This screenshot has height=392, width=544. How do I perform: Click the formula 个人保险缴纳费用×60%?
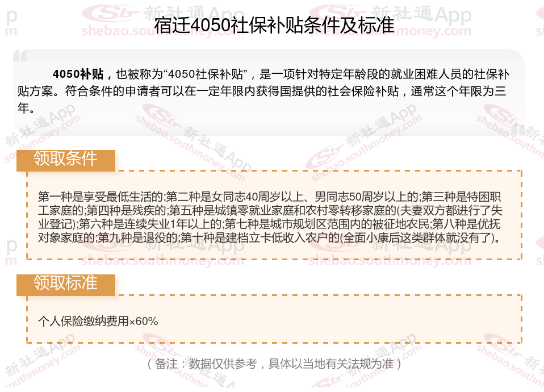pyautogui.click(x=98, y=321)
